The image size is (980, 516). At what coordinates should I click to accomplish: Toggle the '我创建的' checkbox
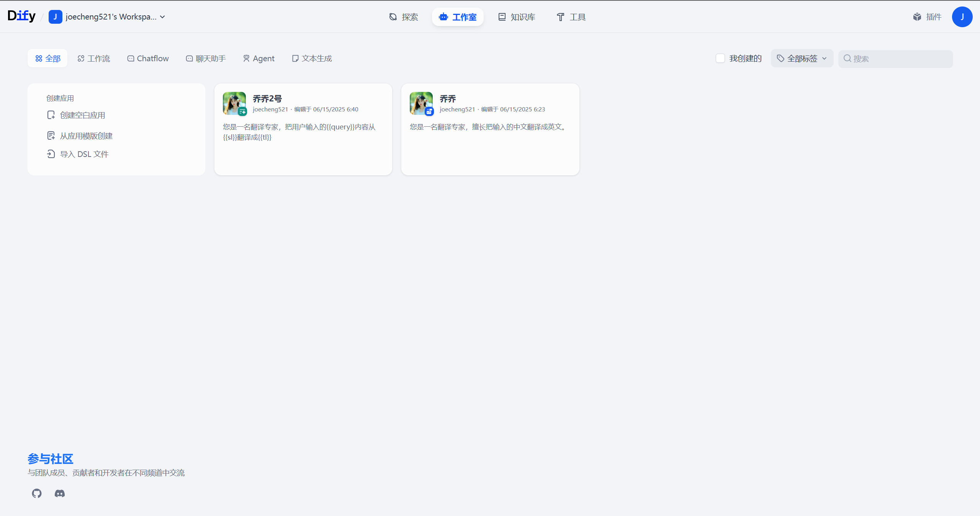[x=720, y=58]
